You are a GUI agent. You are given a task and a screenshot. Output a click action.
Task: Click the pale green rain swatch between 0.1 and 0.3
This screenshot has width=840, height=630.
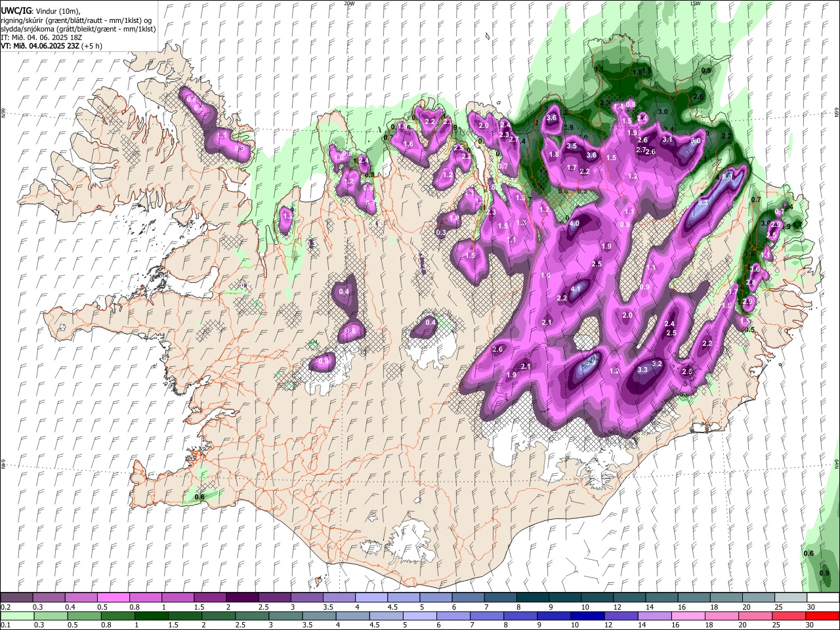(16, 616)
